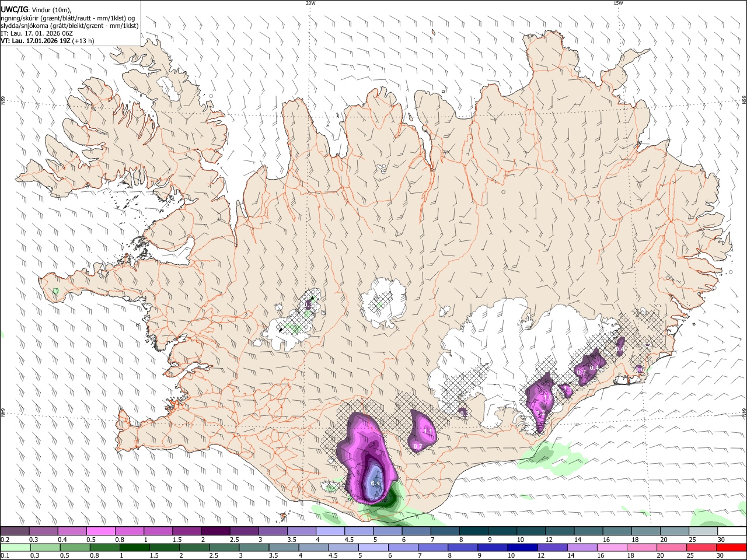
Task: Click the '3.5' label in the bottom legend row
Action: (273, 556)
